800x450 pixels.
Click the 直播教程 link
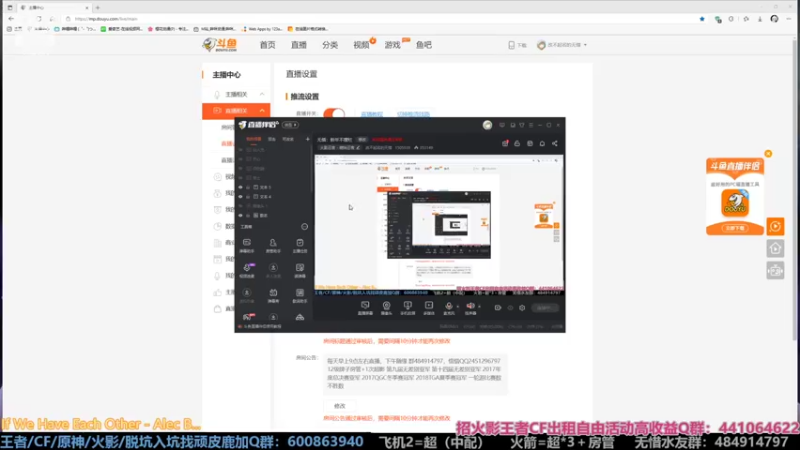371,114
